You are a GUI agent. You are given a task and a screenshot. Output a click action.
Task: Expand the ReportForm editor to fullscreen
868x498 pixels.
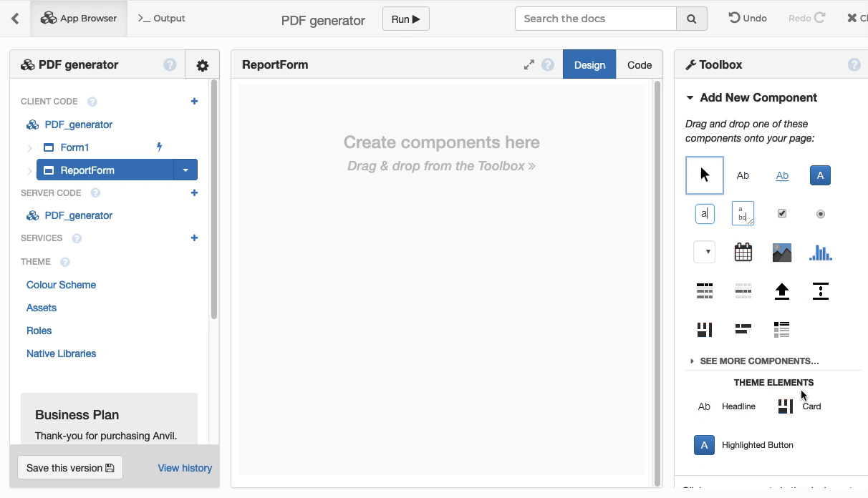click(529, 65)
